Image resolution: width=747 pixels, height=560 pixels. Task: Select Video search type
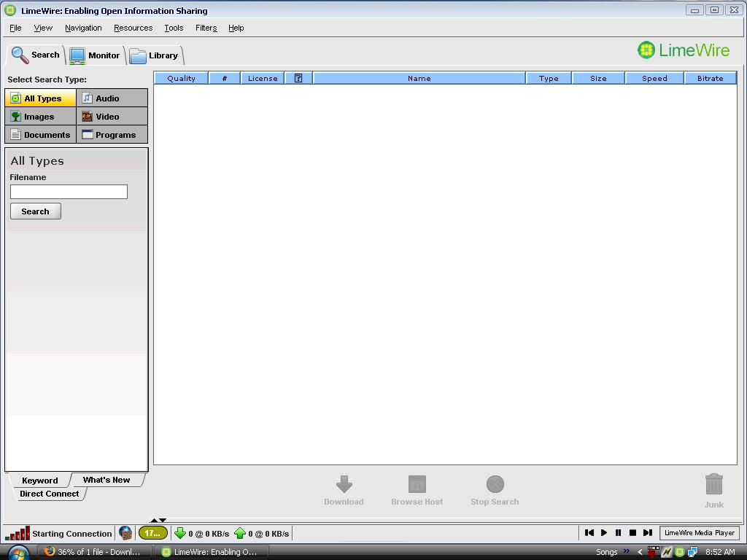point(112,116)
